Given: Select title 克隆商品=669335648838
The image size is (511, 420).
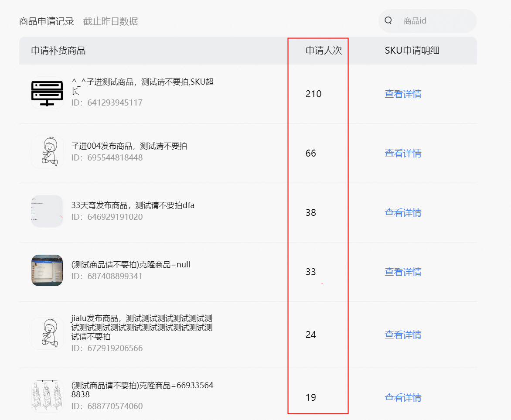Looking at the screenshot, I should coord(142,389).
